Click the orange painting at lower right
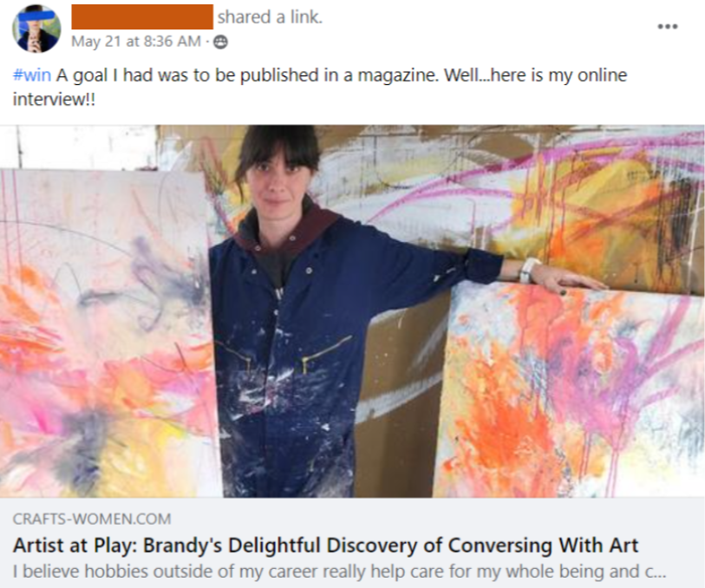This screenshot has width=705, height=588. [569, 391]
